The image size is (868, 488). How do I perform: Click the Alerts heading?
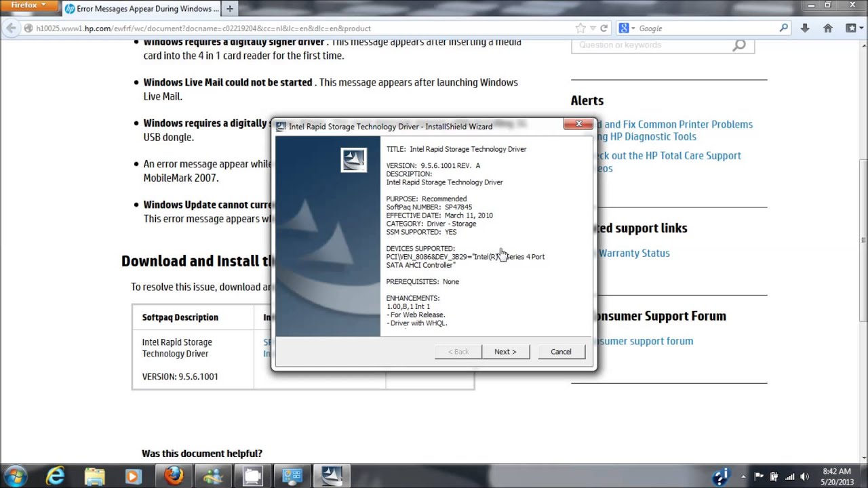pyautogui.click(x=587, y=100)
